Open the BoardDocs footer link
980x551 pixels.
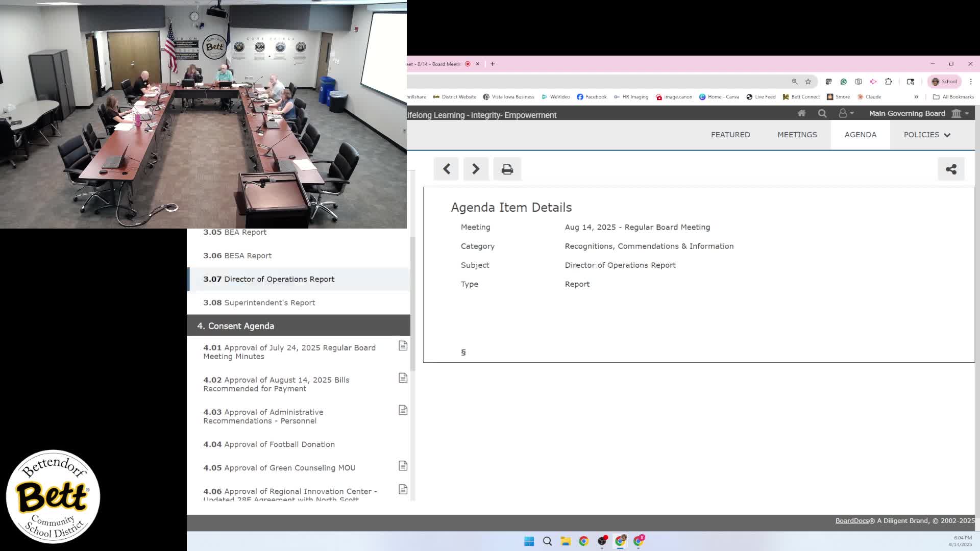coord(851,521)
